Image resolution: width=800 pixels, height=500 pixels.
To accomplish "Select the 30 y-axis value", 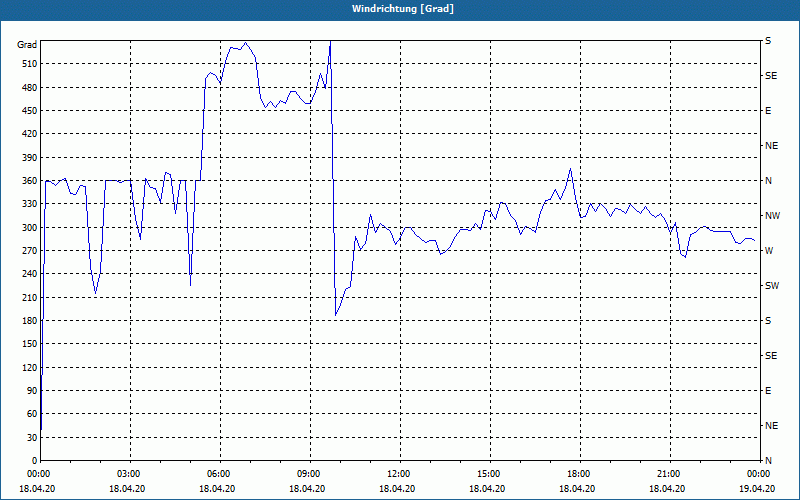I will [32, 438].
